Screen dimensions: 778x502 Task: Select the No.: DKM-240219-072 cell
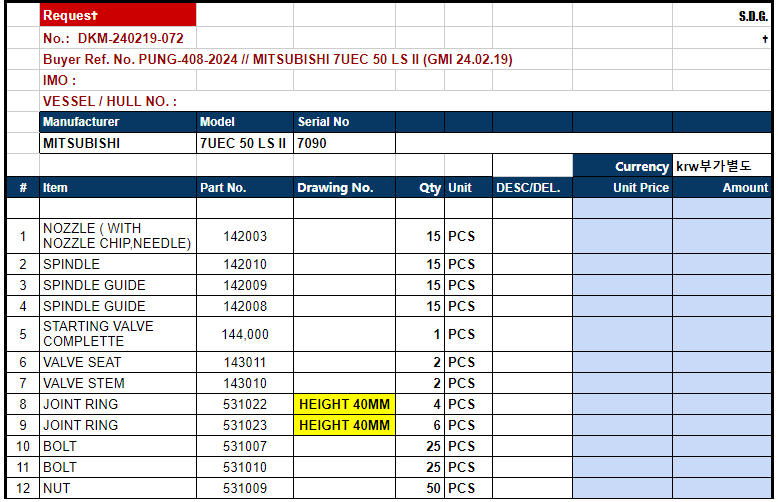point(118,38)
